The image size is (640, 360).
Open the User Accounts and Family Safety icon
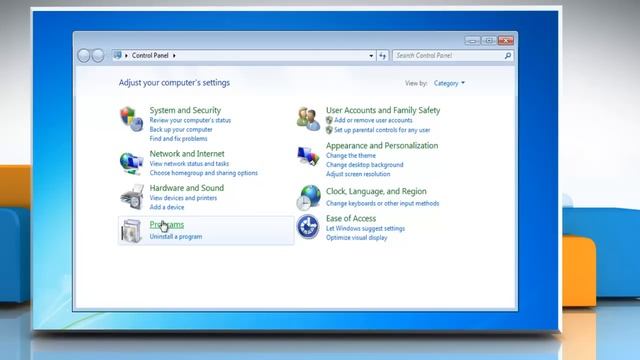point(308,119)
